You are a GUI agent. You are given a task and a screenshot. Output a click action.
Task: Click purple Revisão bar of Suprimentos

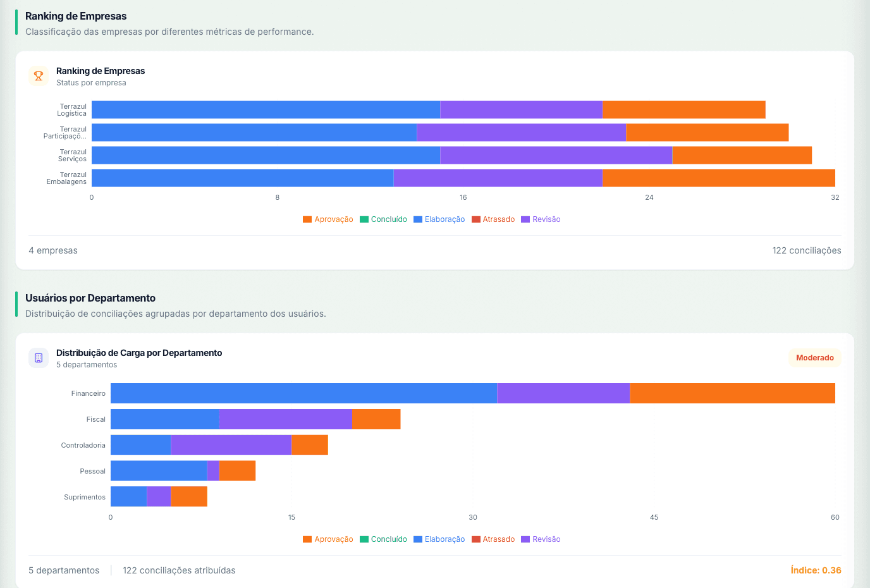click(159, 497)
